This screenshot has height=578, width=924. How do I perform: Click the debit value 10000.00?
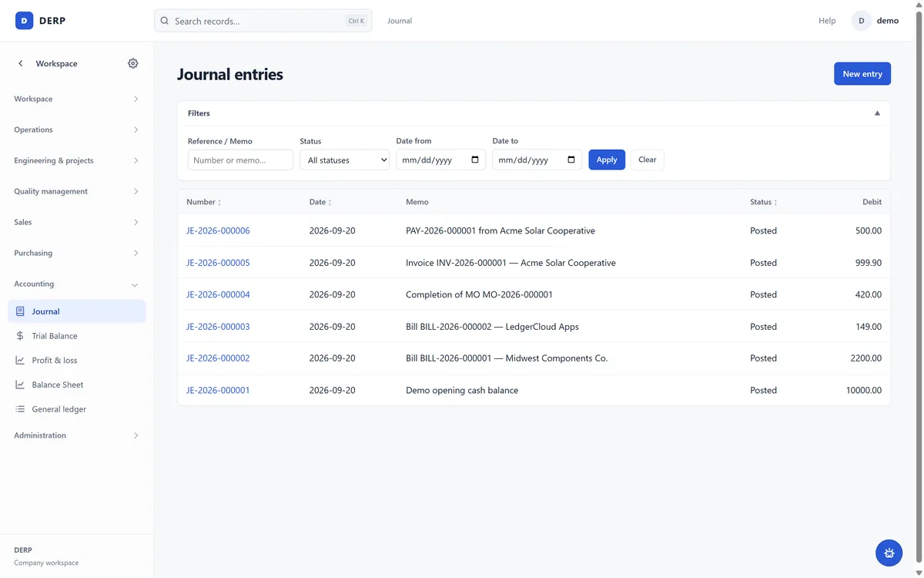click(x=863, y=390)
